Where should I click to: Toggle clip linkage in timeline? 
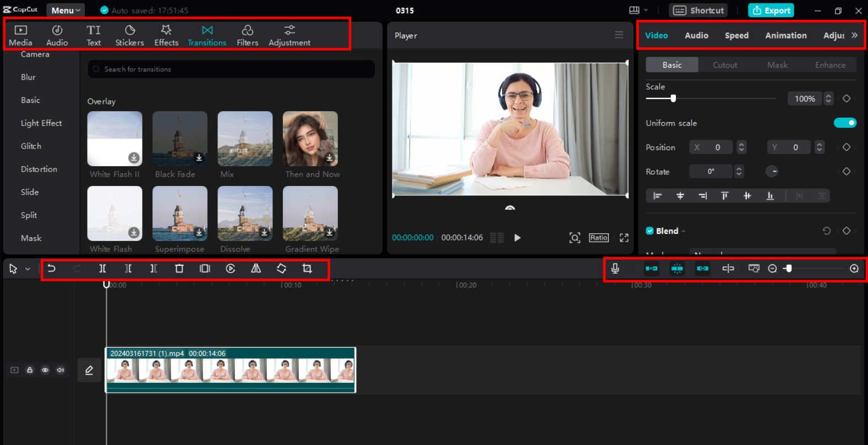(703, 268)
